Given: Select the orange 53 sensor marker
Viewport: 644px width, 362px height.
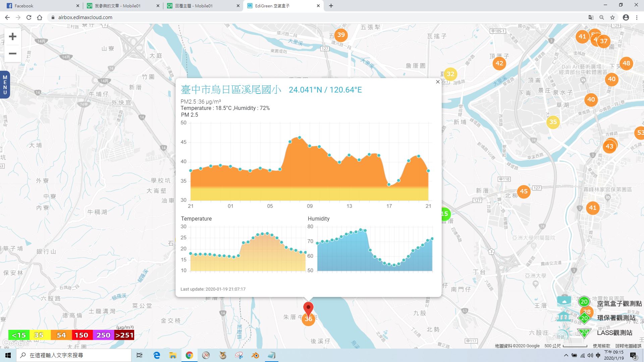Looking at the screenshot, I should 640,133.
